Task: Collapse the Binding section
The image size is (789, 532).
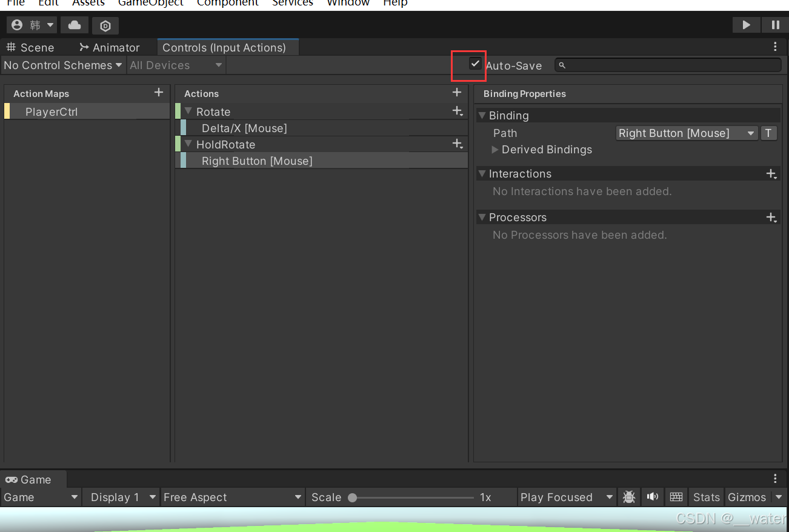Action: pos(482,115)
